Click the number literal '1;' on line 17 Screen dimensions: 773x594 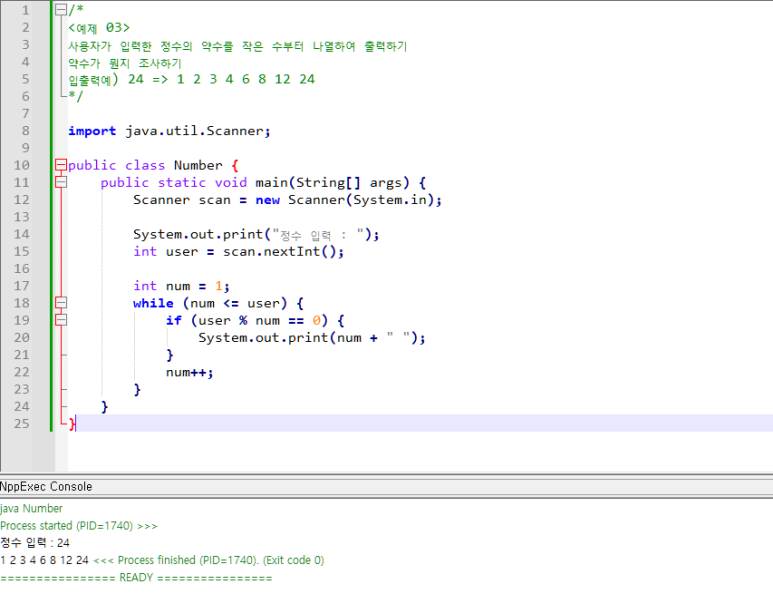(222, 286)
